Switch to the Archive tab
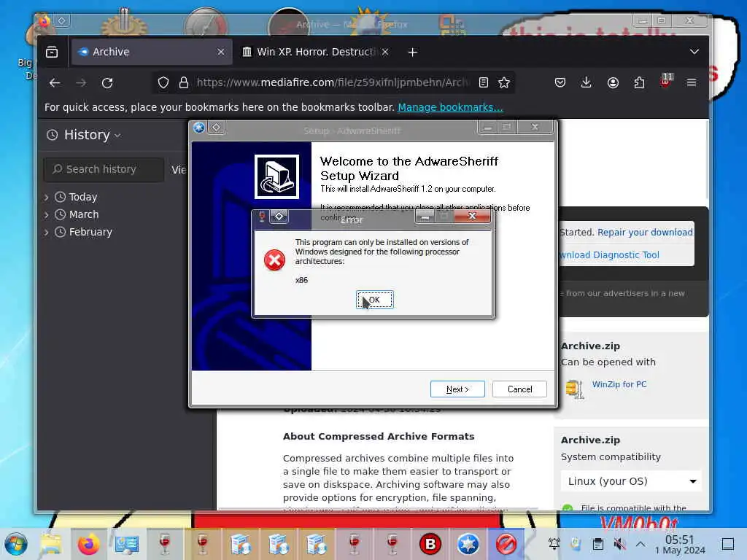 click(152, 52)
